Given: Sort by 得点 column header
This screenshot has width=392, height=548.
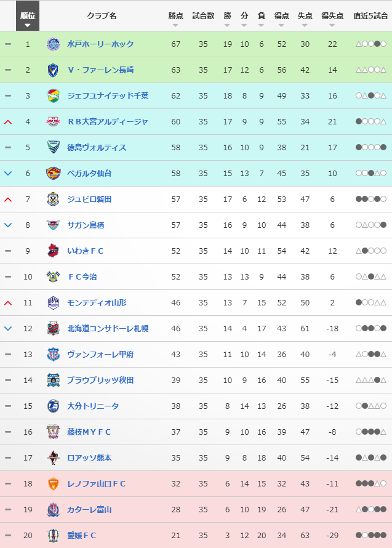Looking at the screenshot, I should (282, 16).
